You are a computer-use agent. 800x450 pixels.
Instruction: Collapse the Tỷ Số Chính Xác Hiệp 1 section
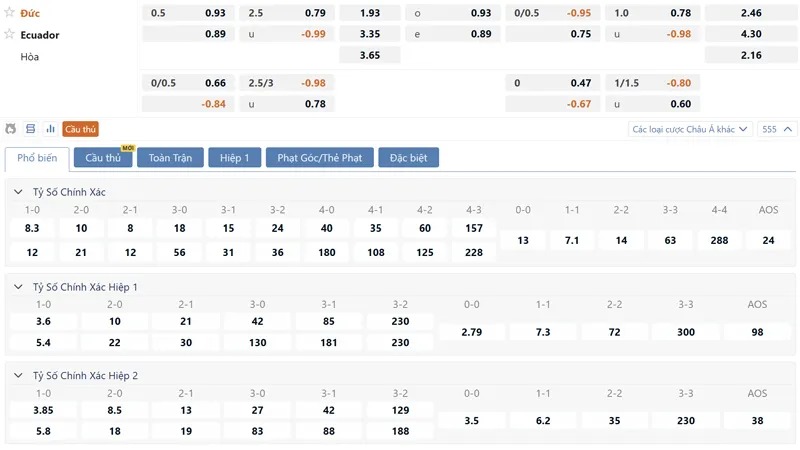[18, 287]
